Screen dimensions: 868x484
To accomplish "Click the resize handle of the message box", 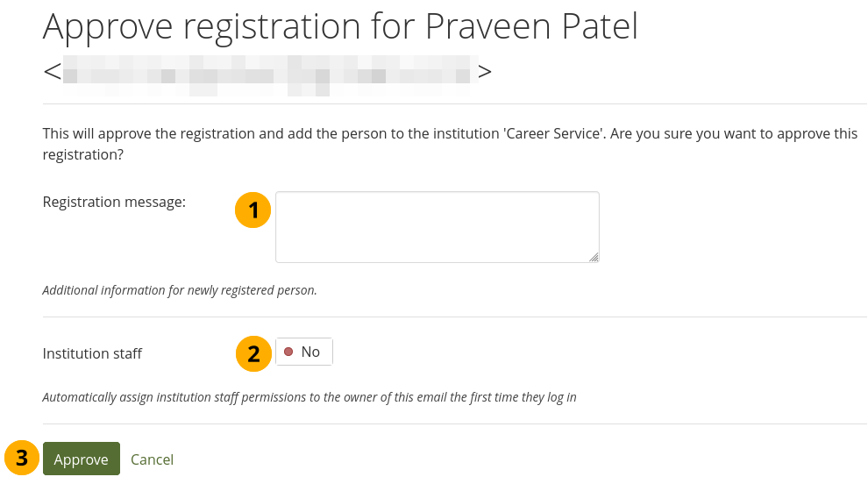I will 594,257.
